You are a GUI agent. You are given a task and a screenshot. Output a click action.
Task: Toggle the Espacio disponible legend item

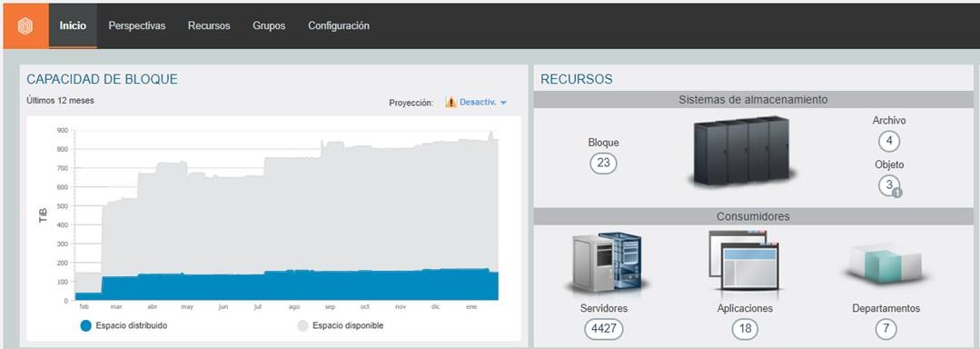coord(340,325)
